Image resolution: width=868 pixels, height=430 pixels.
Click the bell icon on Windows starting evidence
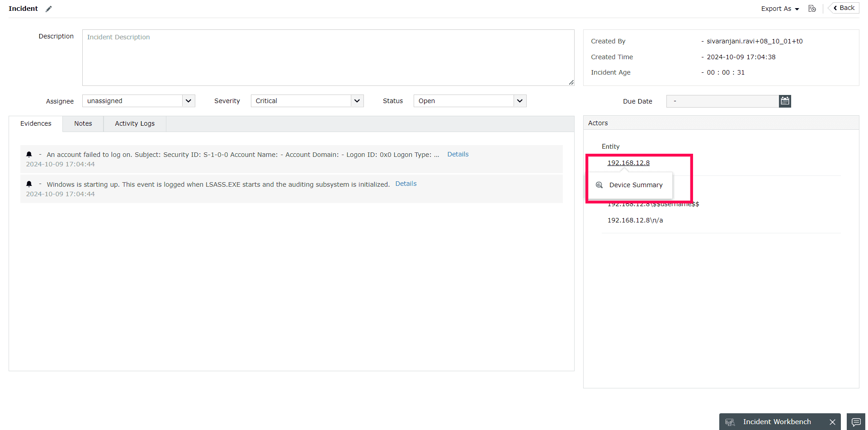click(x=29, y=184)
